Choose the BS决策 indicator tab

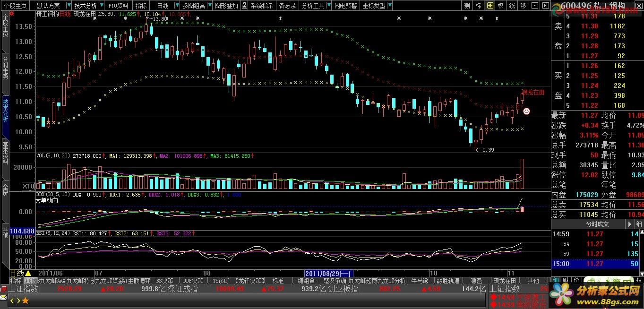(x=165, y=281)
